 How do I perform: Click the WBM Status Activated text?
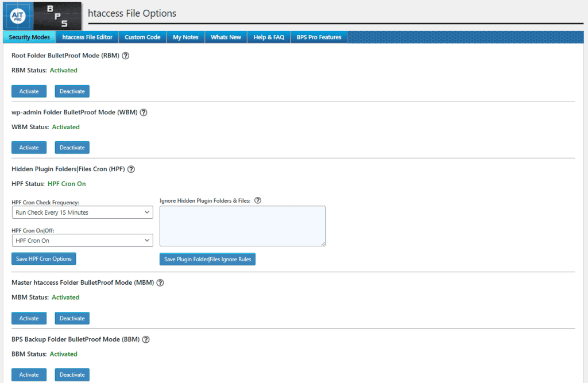65,127
